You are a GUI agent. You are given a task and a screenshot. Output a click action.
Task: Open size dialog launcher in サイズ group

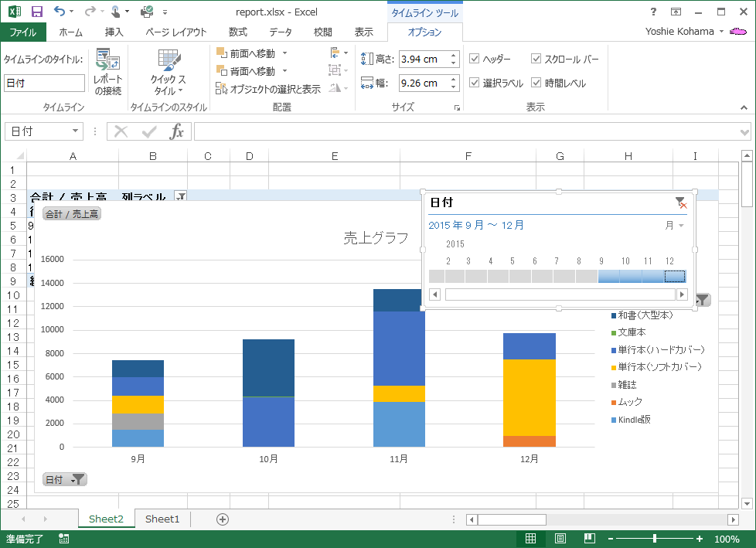pos(457,107)
